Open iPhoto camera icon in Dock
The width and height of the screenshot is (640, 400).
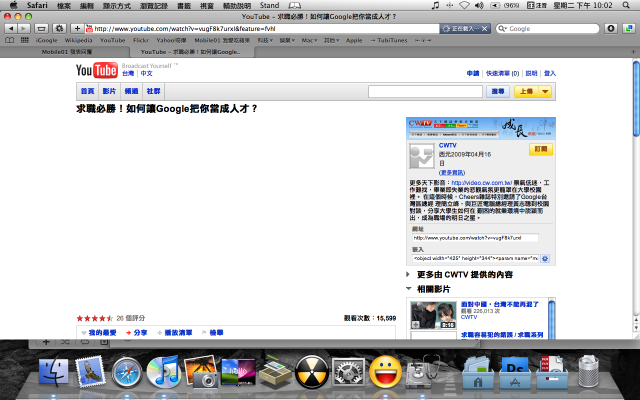pos(200,372)
